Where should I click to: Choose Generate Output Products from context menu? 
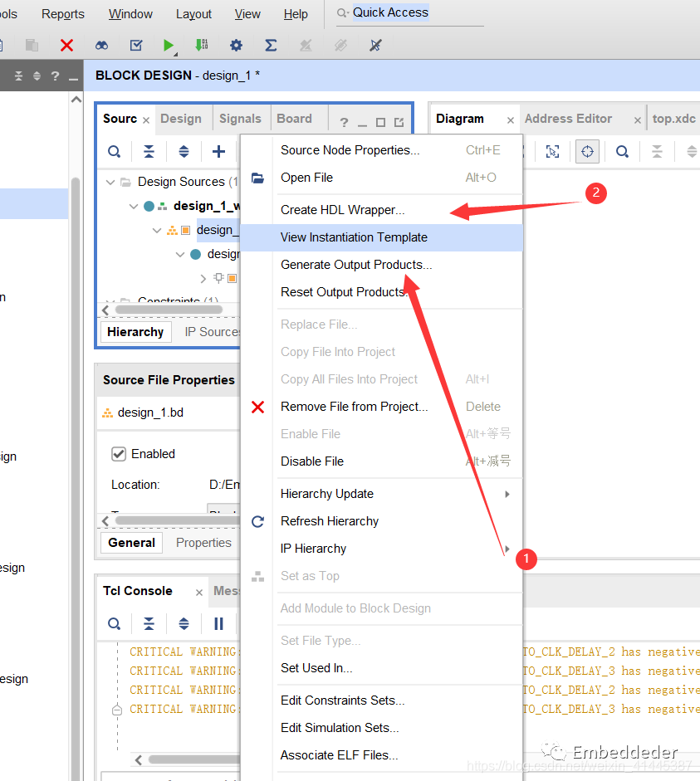pos(356,265)
